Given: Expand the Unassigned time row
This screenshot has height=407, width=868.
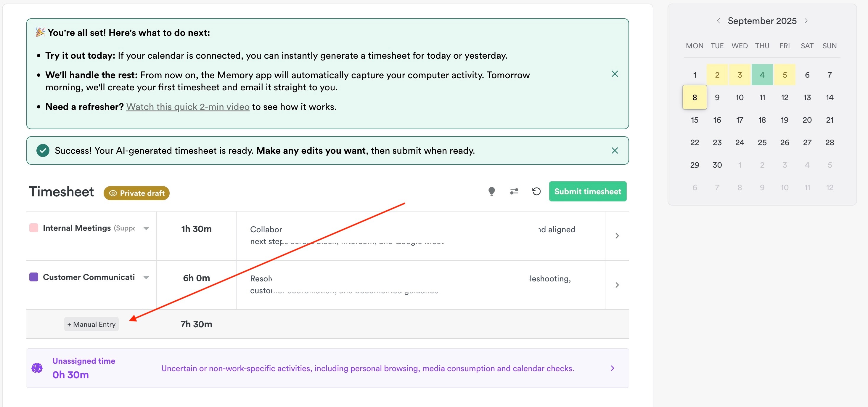Looking at the screenshot, I should 613,368.
